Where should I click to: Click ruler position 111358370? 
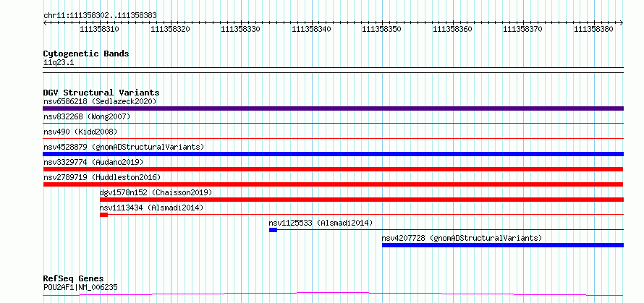[523, 29]
